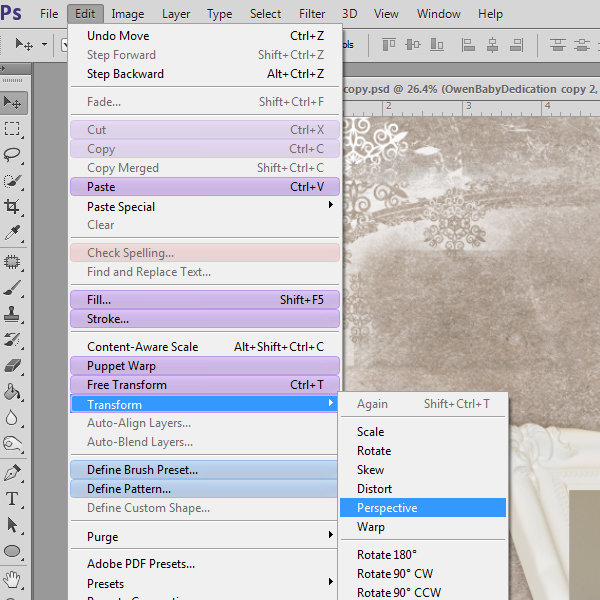Screen dimensions: 600x600
Task: Open Move tool preset picker in options bar
Action: (44, 44)
